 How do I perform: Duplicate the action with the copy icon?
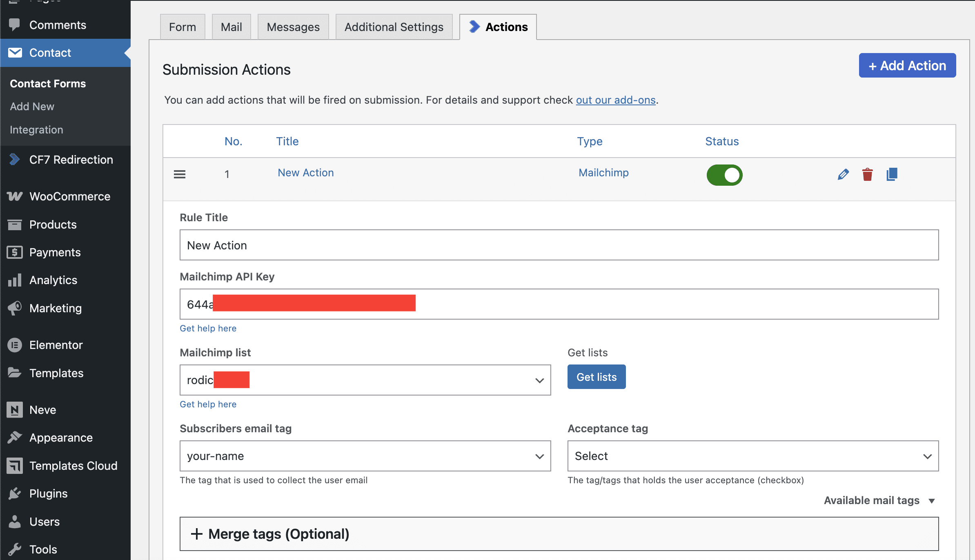(892, 175)
